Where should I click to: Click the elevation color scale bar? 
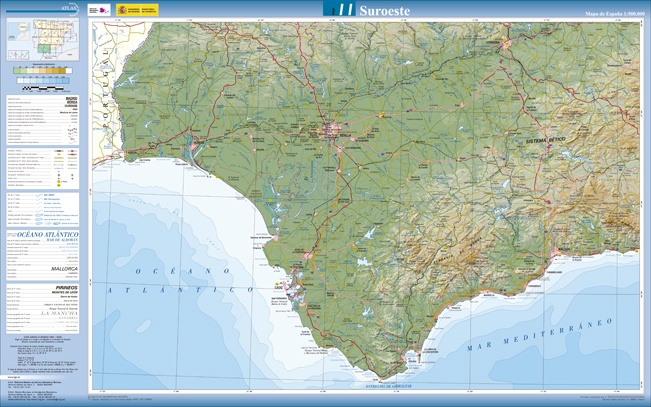42,71
